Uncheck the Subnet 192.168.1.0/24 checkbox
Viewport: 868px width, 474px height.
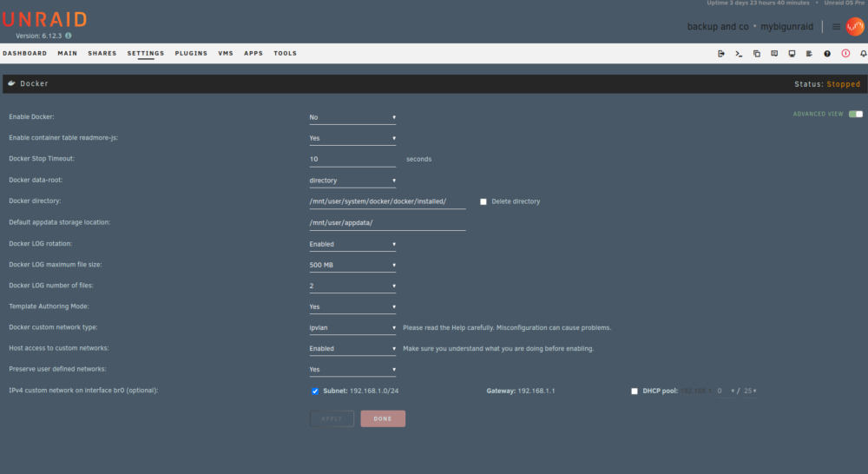click(x=315, y=391)
